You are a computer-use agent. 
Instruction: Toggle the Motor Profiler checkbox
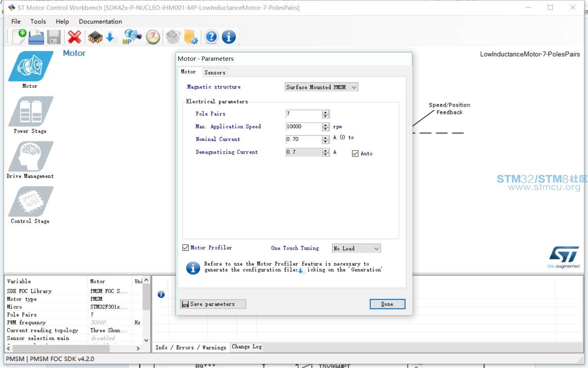click(x=186, y=248)
